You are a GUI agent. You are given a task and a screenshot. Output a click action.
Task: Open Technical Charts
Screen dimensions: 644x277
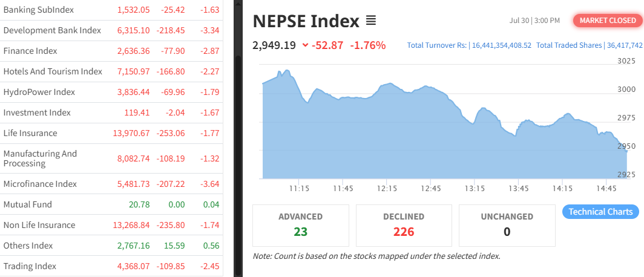[x=600, y=212]
